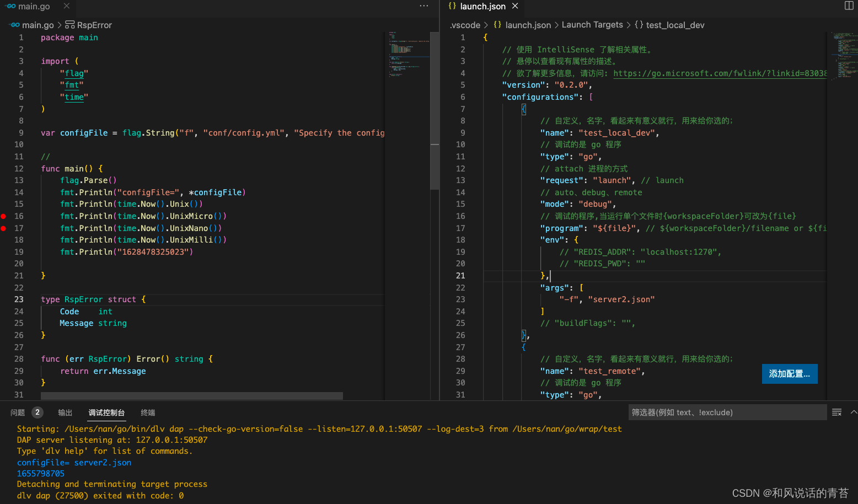
Task: Click "test_local_dev" name value
Action: click(x=616, y=133)
